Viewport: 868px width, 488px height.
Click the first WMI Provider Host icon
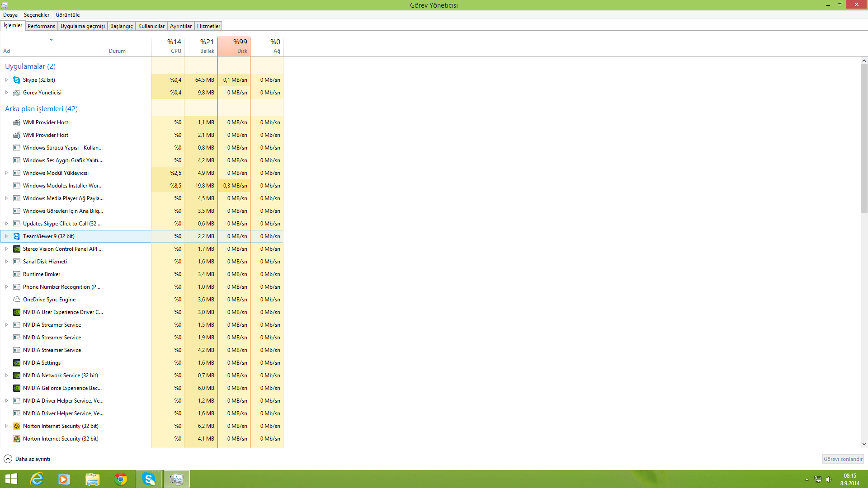click(x=17, y=122)
